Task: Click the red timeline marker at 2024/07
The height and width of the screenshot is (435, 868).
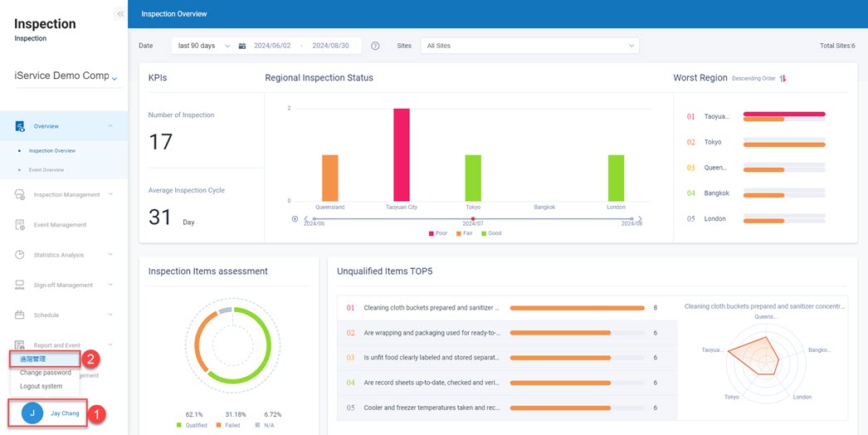Action: pos(473,218)
